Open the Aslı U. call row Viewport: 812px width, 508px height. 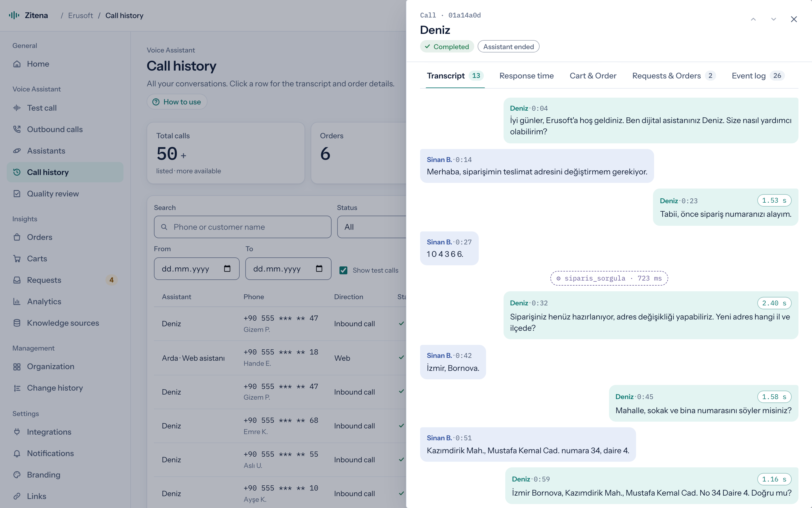coord(280,460)
